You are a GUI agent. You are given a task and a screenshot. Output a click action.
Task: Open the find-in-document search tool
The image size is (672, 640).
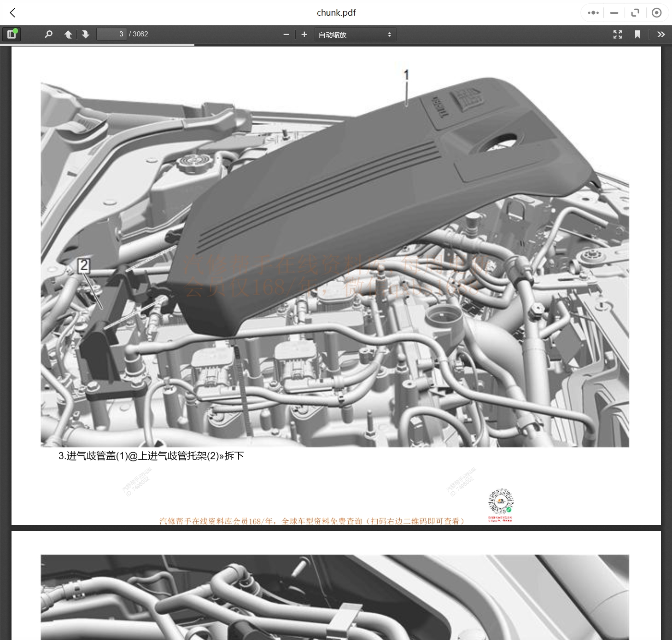[48, 35]
